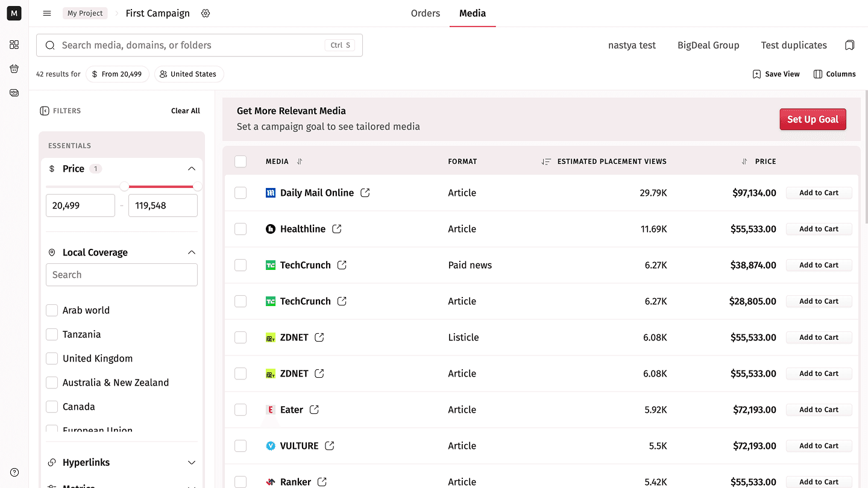Open the help question mark icon
This screenshot has width=868, height=488.
(14, 472)
